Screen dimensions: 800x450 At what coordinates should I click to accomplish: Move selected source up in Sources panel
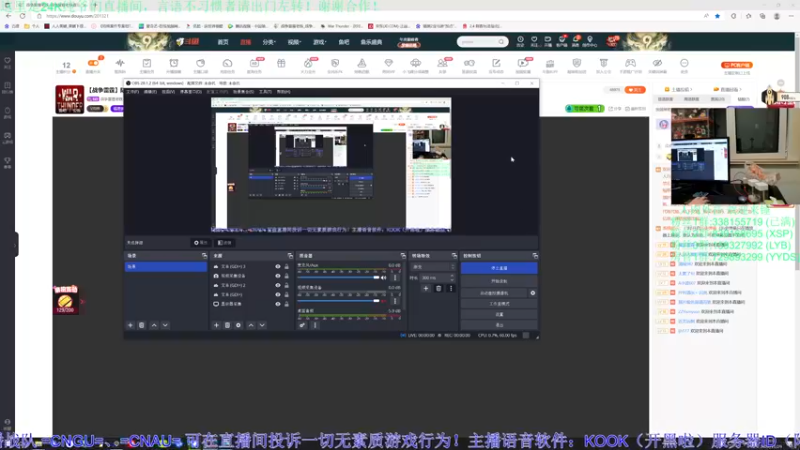[x=251, y=325]
